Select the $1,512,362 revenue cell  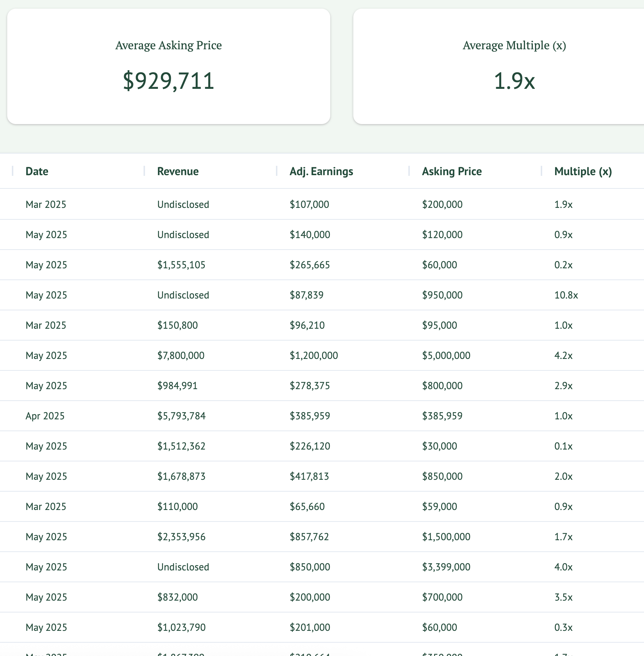click(181, 446)
